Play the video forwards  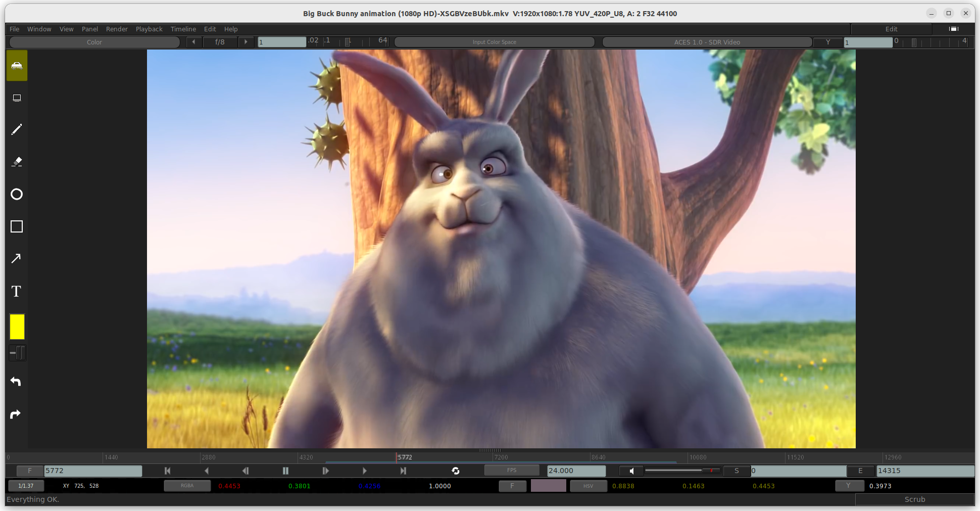pos(364,471)
